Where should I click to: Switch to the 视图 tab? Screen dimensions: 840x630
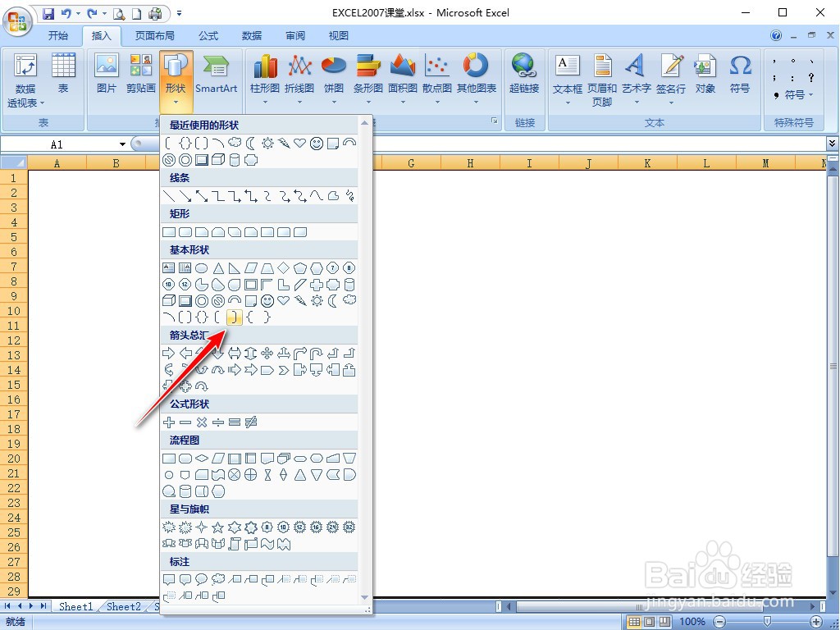coord(339,36)
